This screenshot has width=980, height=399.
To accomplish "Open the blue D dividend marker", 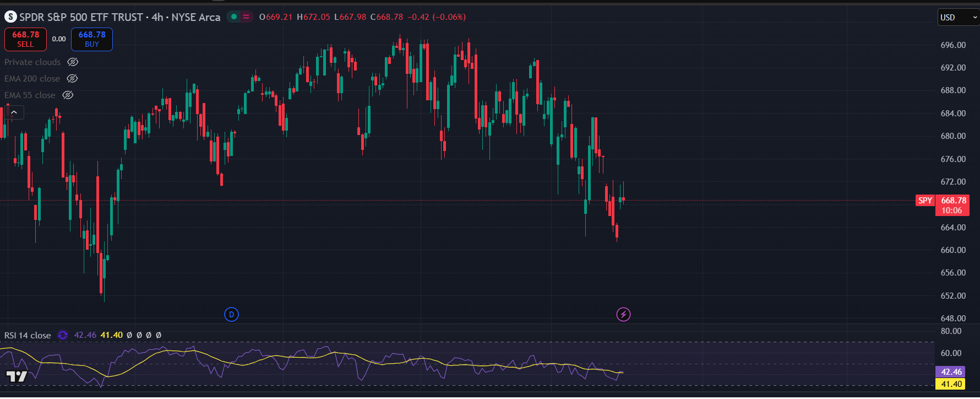I will (x=231, y=315).
